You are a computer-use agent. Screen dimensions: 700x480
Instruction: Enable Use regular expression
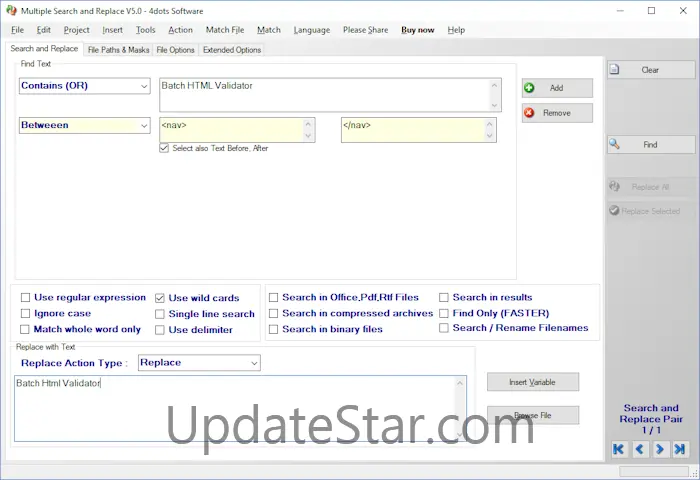click(x=25, y=297)
